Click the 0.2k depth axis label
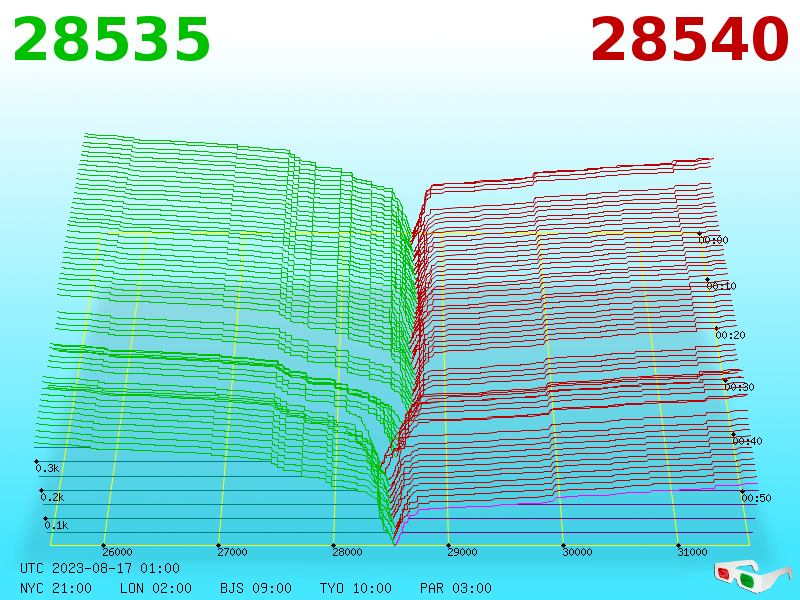 (52, 497)
